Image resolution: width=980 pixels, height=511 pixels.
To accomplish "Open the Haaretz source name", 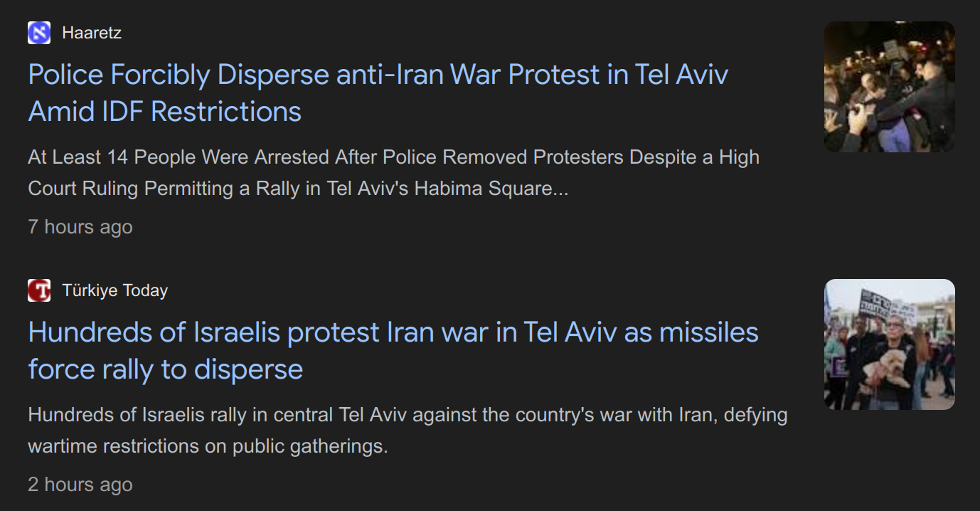I will (x=92, y=33).
